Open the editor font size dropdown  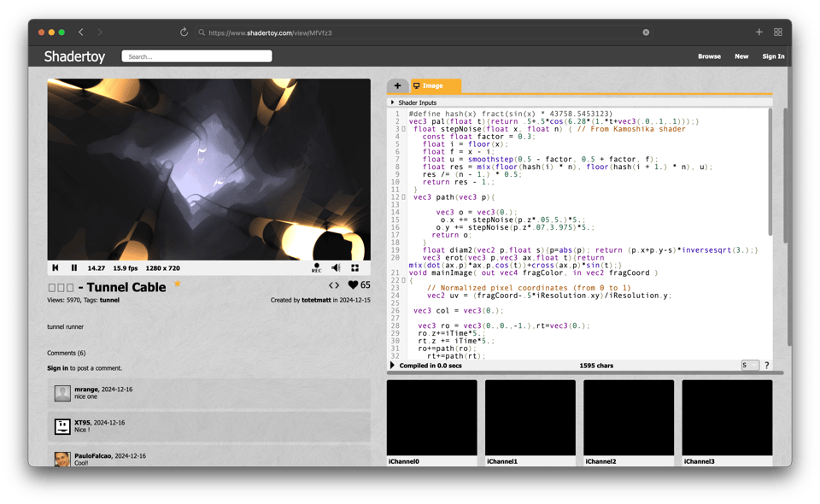(749, 366)
